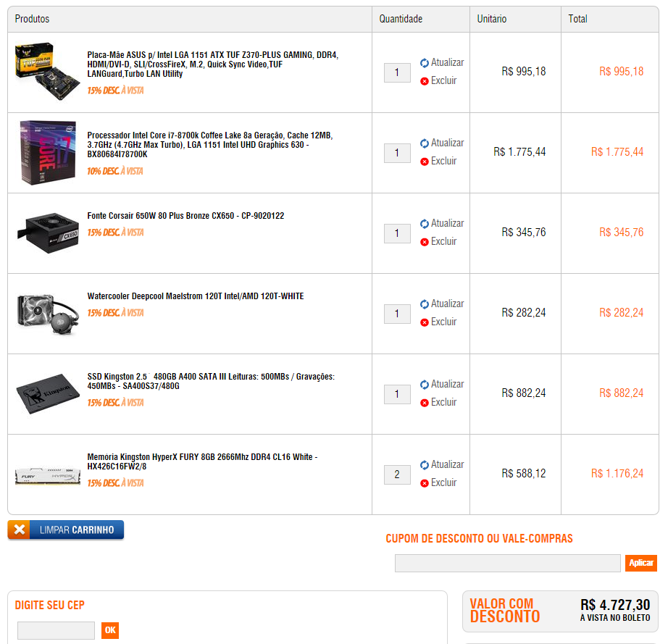Click the Atualizar refresh icon for the ASUS motherboard
The width and height of the screenshot is (668, 644).
point(425,63)
